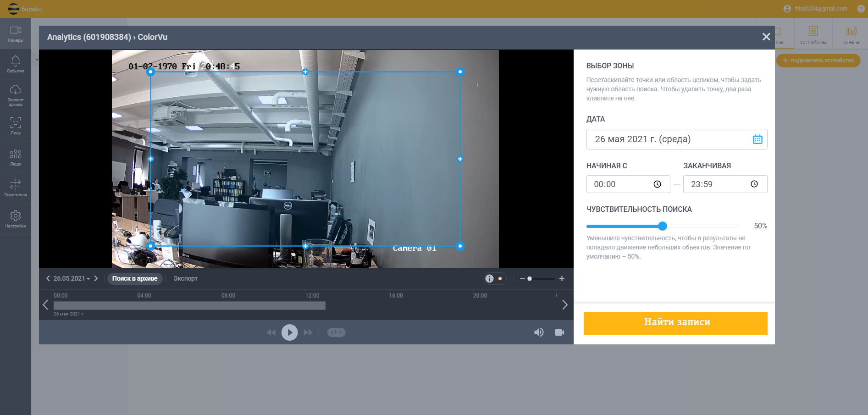Add point on right zone edge

click(x=460, y=159)
